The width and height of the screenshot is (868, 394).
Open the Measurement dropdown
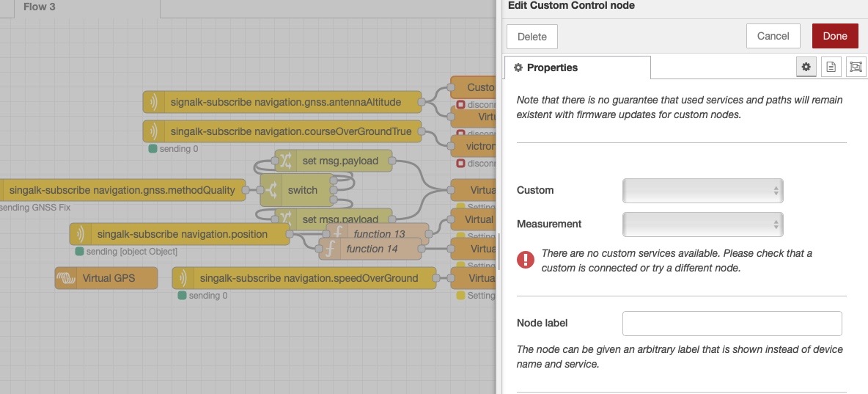[x=702, y=224]
